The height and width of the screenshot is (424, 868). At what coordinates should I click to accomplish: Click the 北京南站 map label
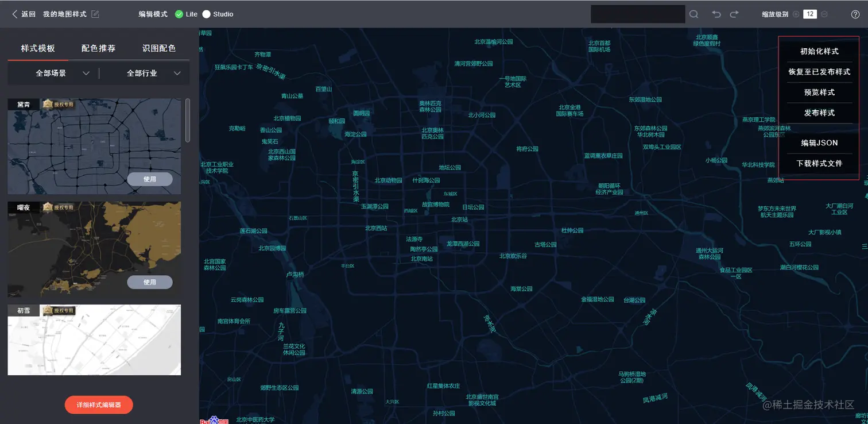421,259
